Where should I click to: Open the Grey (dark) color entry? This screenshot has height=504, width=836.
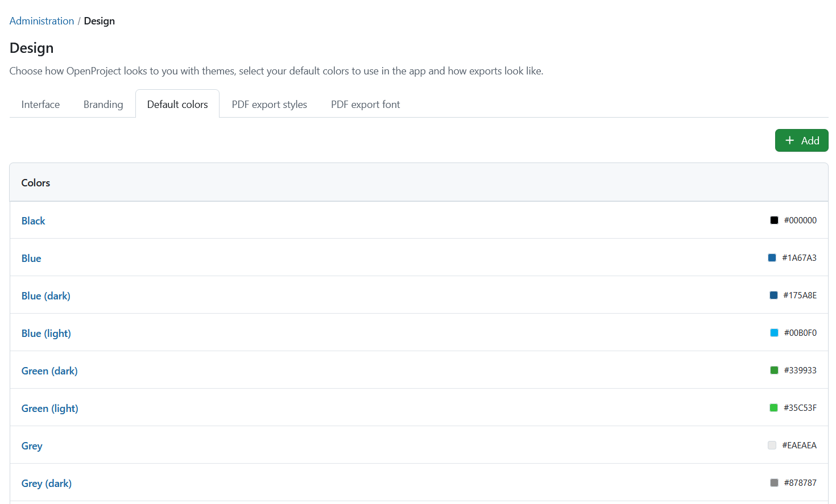pos(47,484)
